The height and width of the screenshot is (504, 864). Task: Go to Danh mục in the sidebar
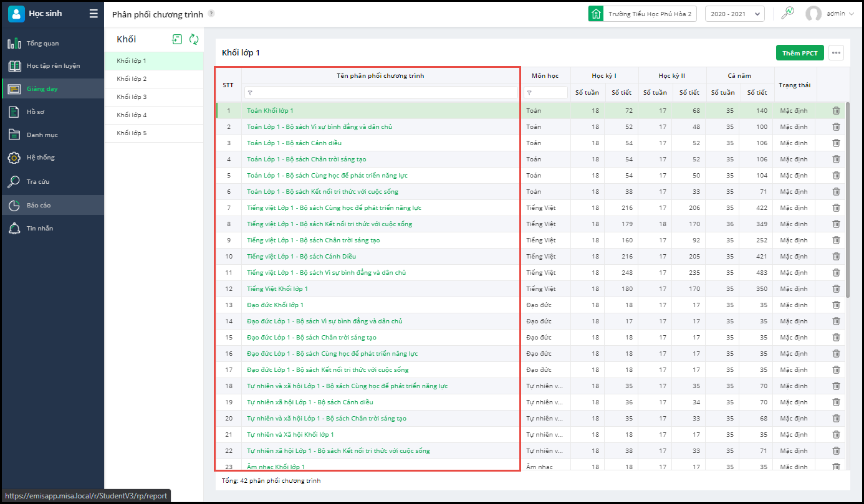pyautogui.click(x=42, y=135)
